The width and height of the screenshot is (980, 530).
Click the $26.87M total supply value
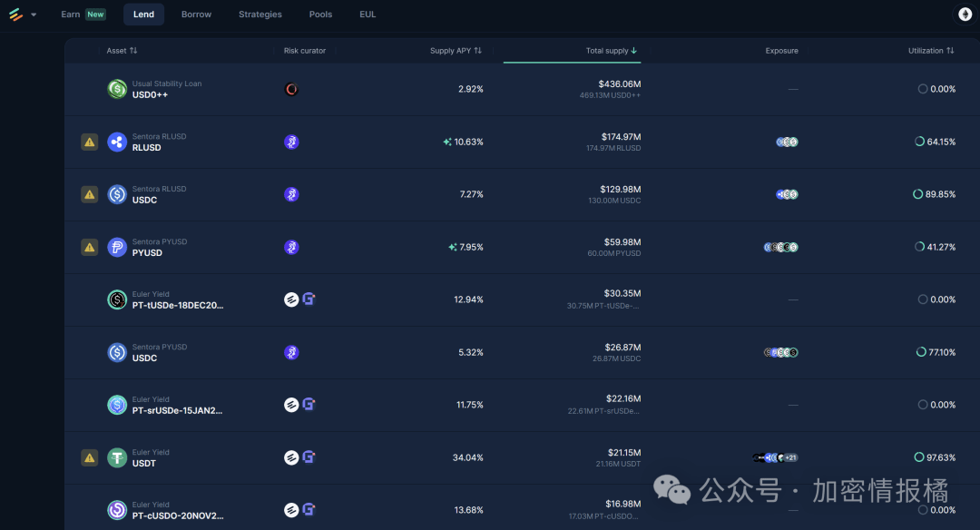(623, 347)
